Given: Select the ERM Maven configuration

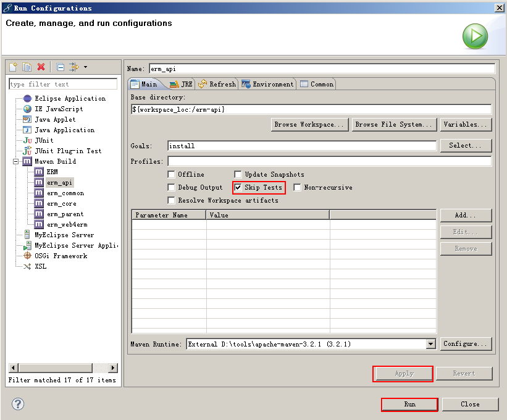Looking at the screenshot, I should 52,172.
